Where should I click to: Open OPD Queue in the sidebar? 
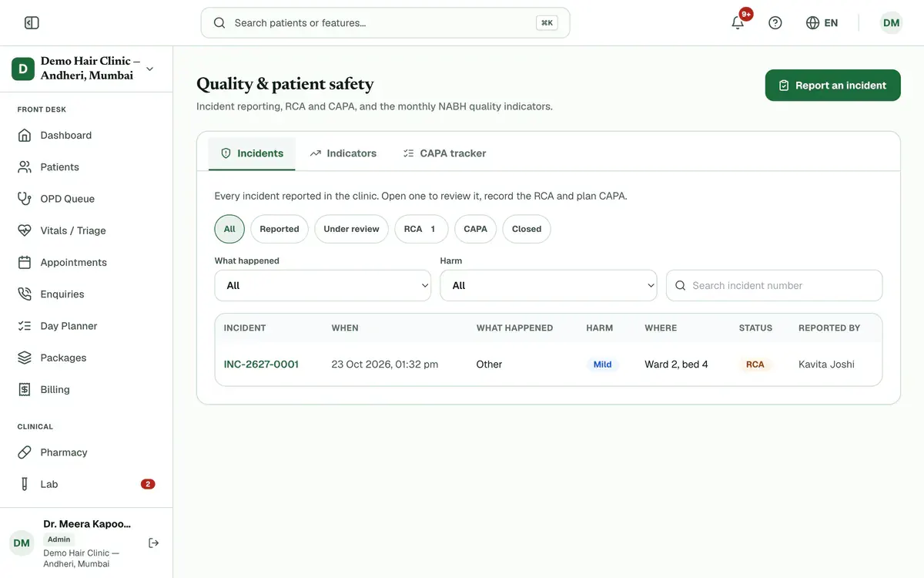86,199
